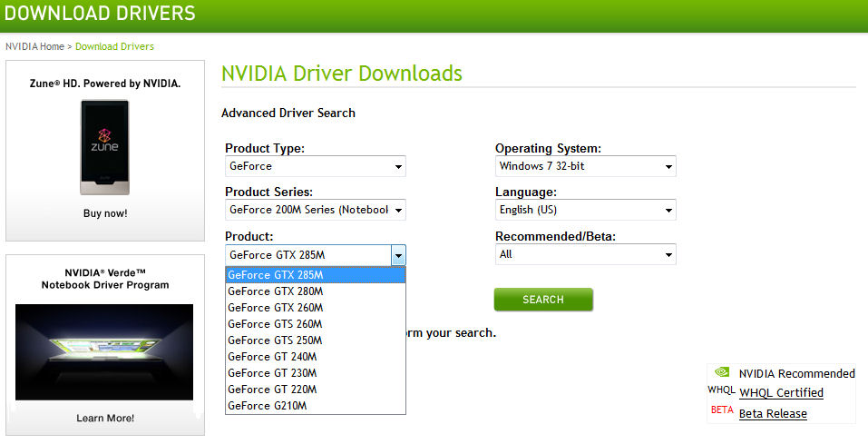The width and height of the screenshot is (868, 444).
Task: Collapse the Product dropdown arrow
Action: [x=398, y=255]
